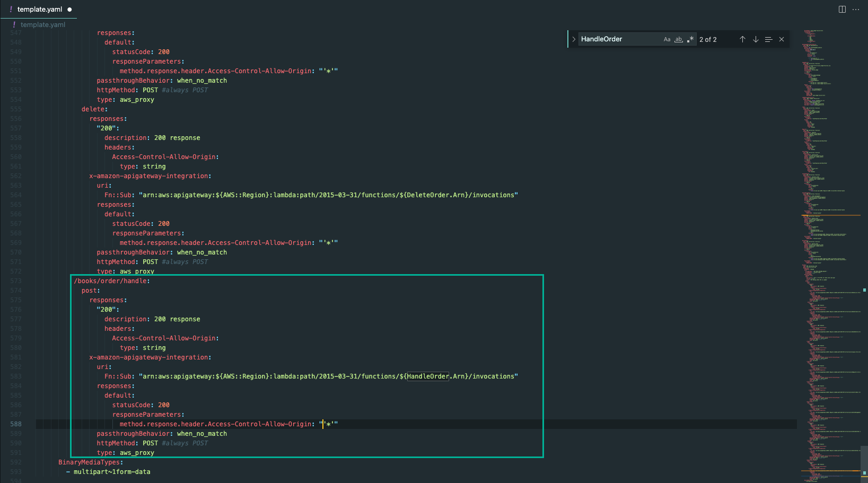Click 'default:' key on line 548
The height and width of the screenshot is (483, 868).
pos(119,42)
